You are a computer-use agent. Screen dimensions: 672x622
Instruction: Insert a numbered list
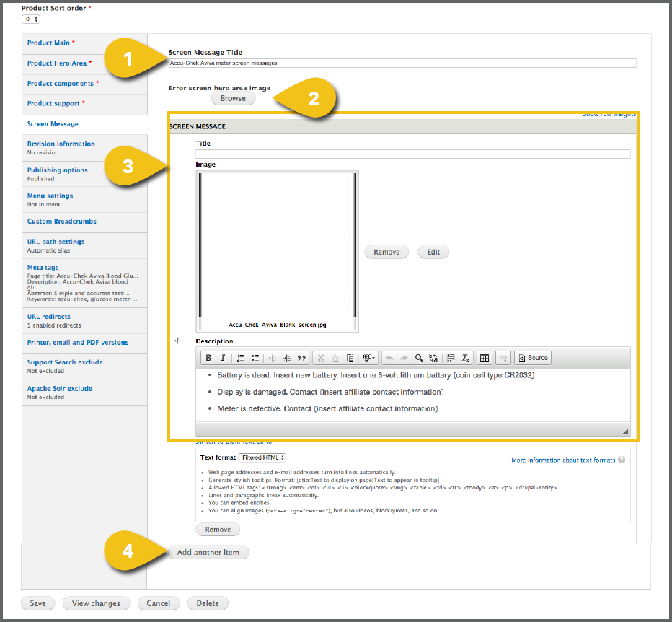pos(240,358)
